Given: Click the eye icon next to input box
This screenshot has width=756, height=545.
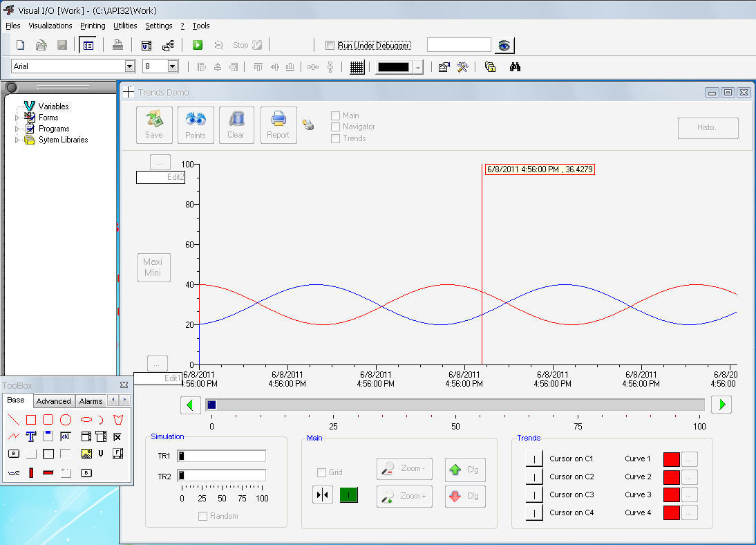Looking at the screenshot, I should 504,46.
